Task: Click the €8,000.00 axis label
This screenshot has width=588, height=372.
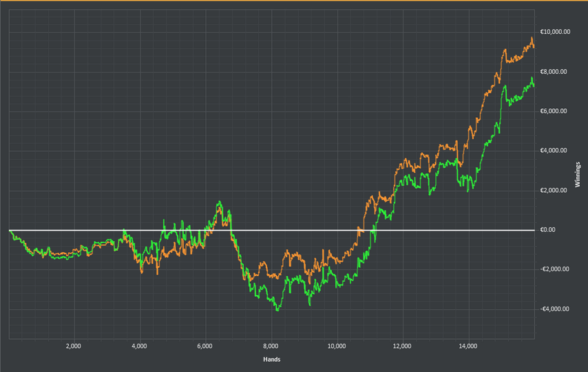Action: pyautogui.click(x=553, y=72)
